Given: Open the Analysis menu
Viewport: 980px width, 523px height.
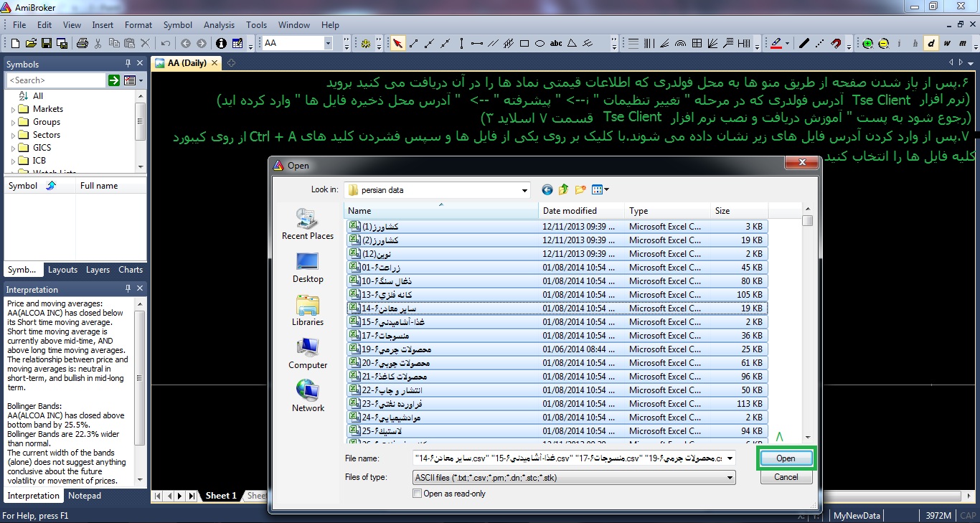Looking at the screenshot, I should click(219, 24).
